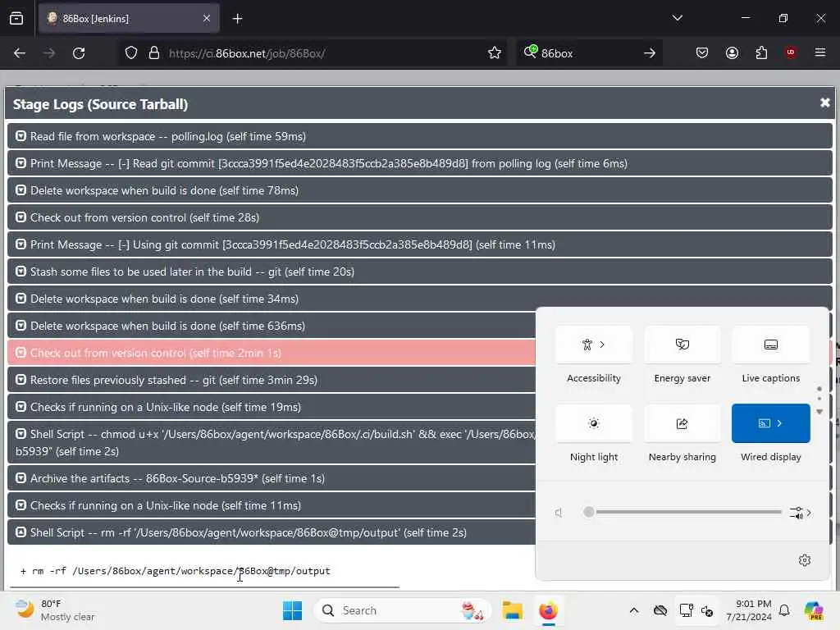
Task: Select the 86Box [Jenkins] tab
Action: tap(129, 18)
